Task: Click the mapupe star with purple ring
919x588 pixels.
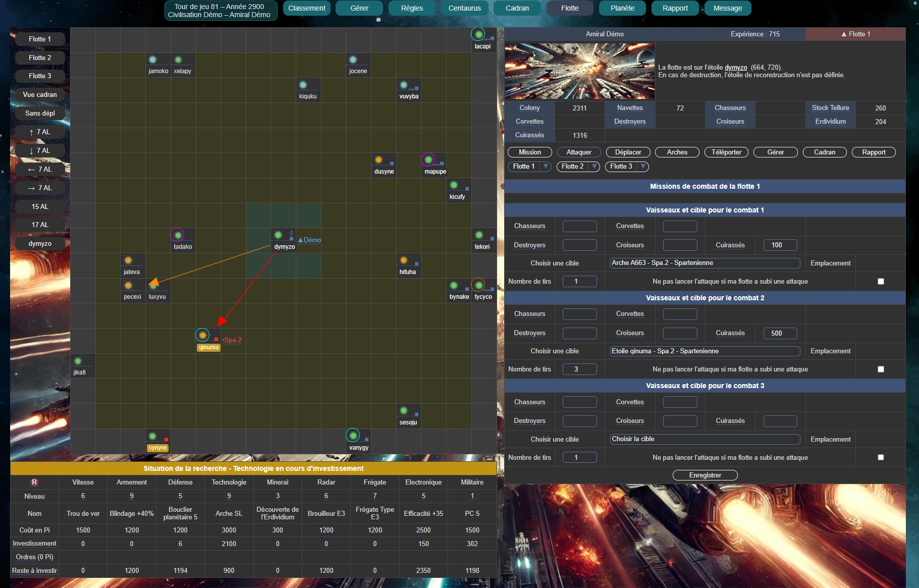Action: tap(428, 159)
